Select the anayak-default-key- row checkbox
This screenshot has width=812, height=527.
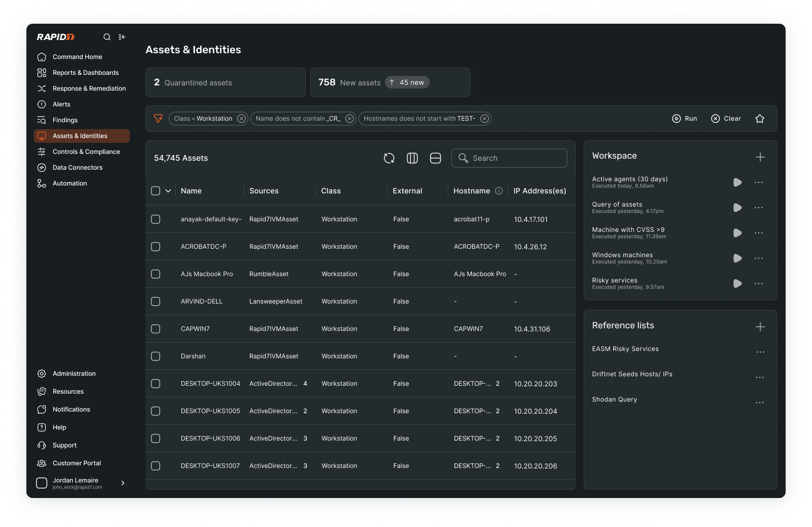point(156,219)
